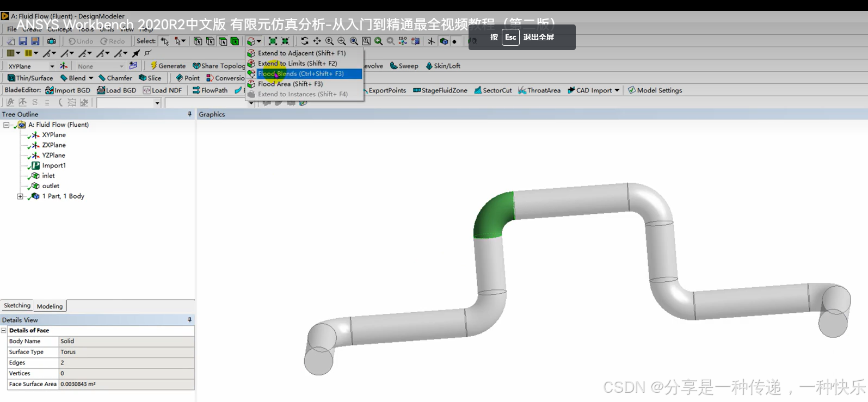This screenshot has width=868, height=402.
Task: Select the Bodies selection filter
Action: pyautogui.click(x=235, y=41)
